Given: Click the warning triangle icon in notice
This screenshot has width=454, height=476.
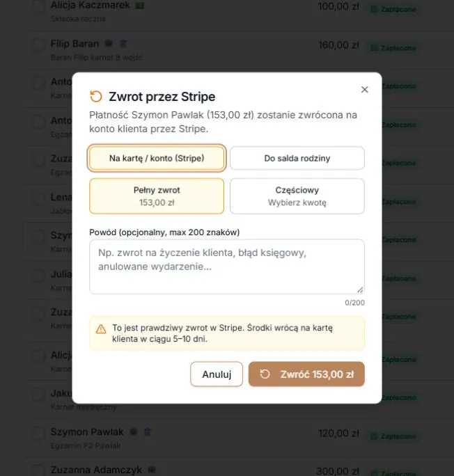Looking at the screenshot, I should tap(101, 329).
